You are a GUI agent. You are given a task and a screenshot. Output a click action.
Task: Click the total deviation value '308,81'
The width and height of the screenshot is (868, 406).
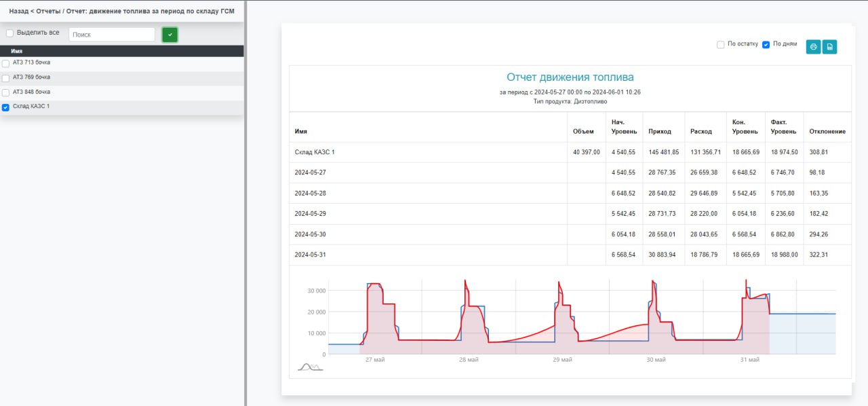(x=818, y=152)
